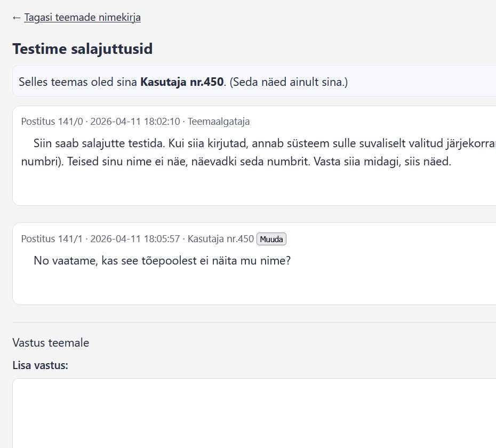Click the timestamp 2026-04-11 18:05:57
Screen dimensions: 496x448
135,239
